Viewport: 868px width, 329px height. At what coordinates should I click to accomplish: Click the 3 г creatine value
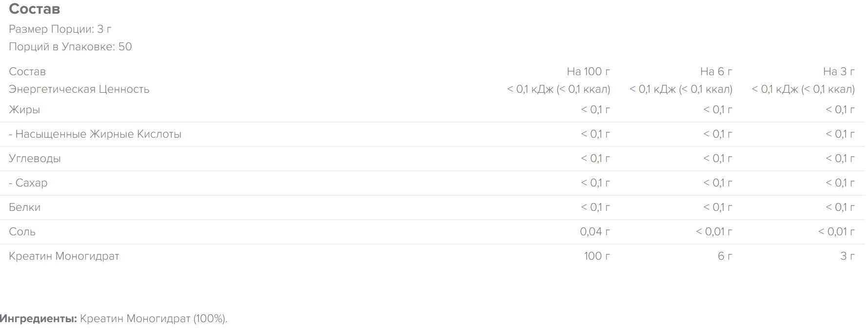848,256
